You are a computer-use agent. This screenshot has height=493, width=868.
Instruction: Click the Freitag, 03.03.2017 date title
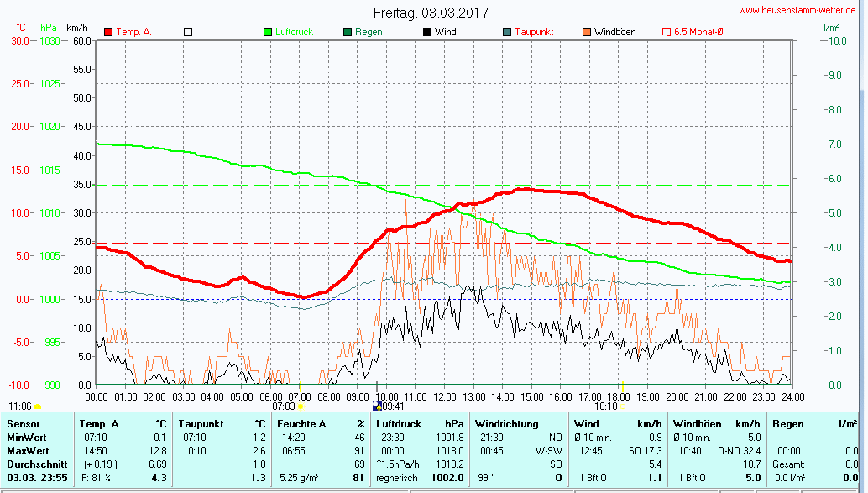click(x=431, y=13)
